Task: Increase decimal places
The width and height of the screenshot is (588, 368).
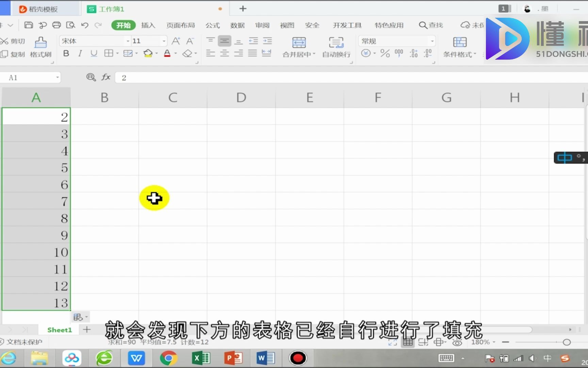Action: [x=414, y=53]
